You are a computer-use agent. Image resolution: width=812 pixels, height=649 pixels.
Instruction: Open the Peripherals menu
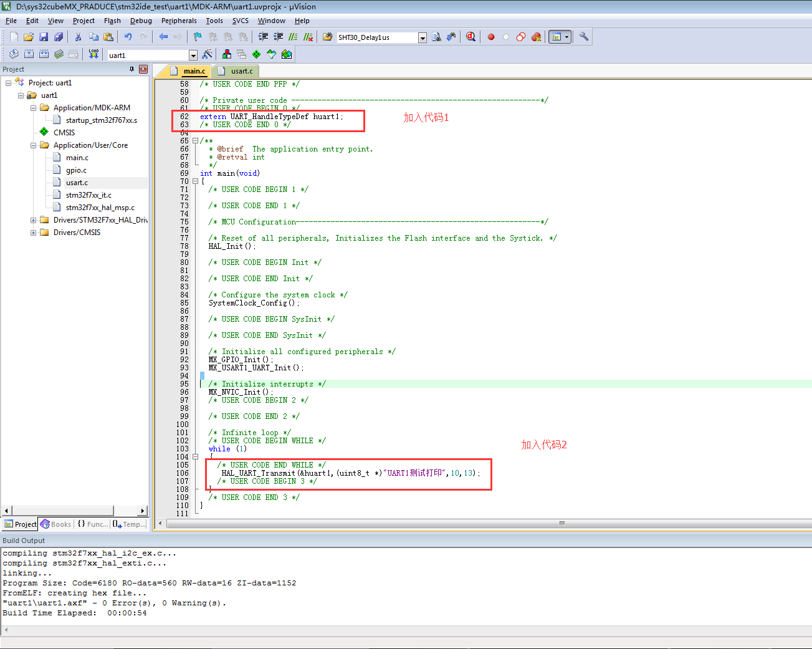point(179,21)
